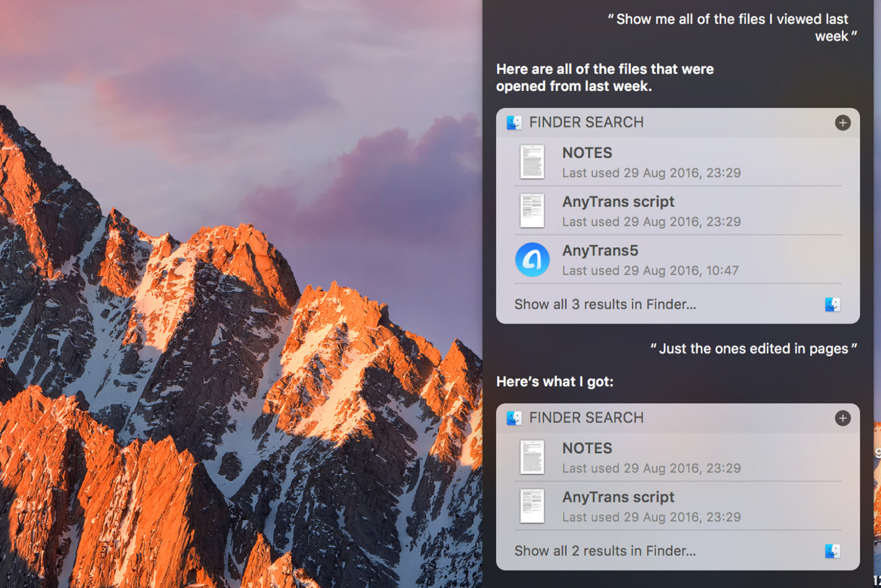Viewport: 881px width, 588px height.
Task: Select the NOTES title in the three-result list
Action: pyautogui.click(x=587, y=153)
